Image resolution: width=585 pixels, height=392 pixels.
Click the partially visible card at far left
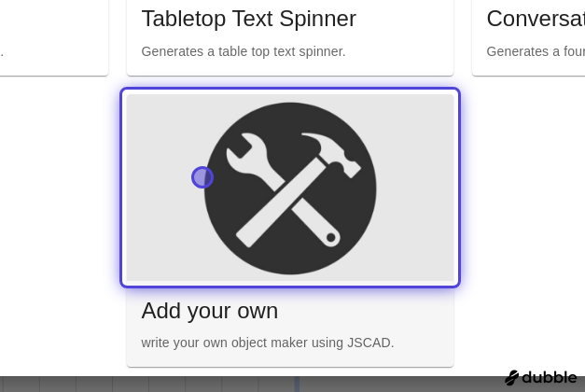coord(54,37)
